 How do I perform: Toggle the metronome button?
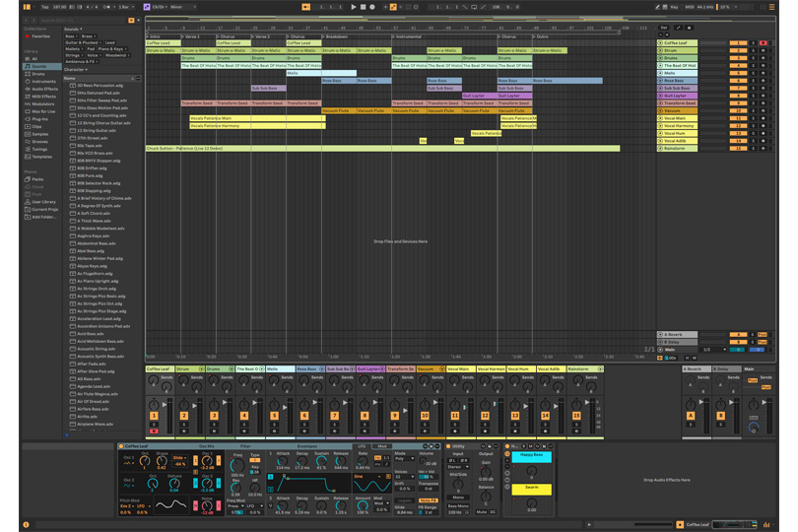tap(107, 7)
